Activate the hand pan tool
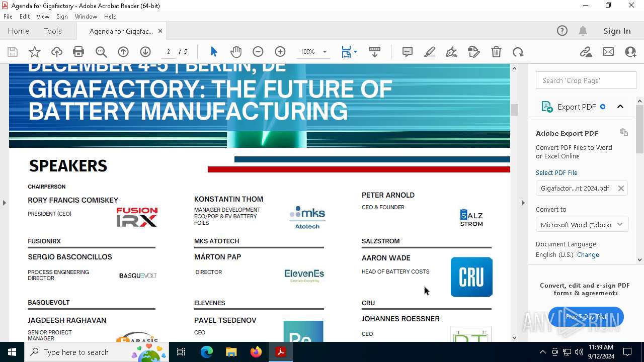The width and height of the screenshot is (644, 362). [x=236, y=52]
